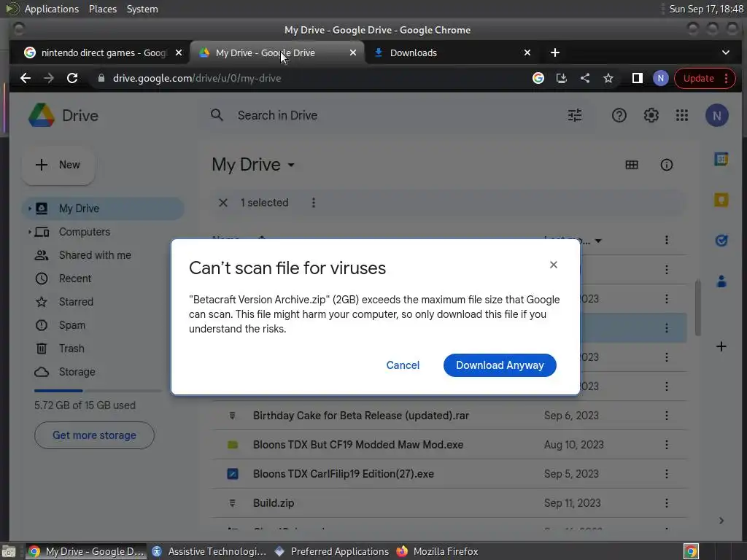The image size is (747, 560).
Task: Show file details info panel
Action: (666, 165)
